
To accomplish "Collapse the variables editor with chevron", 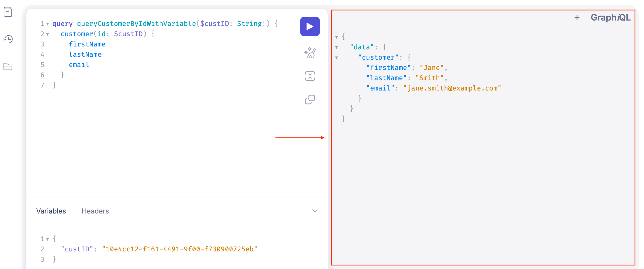I will pos(314,211).
